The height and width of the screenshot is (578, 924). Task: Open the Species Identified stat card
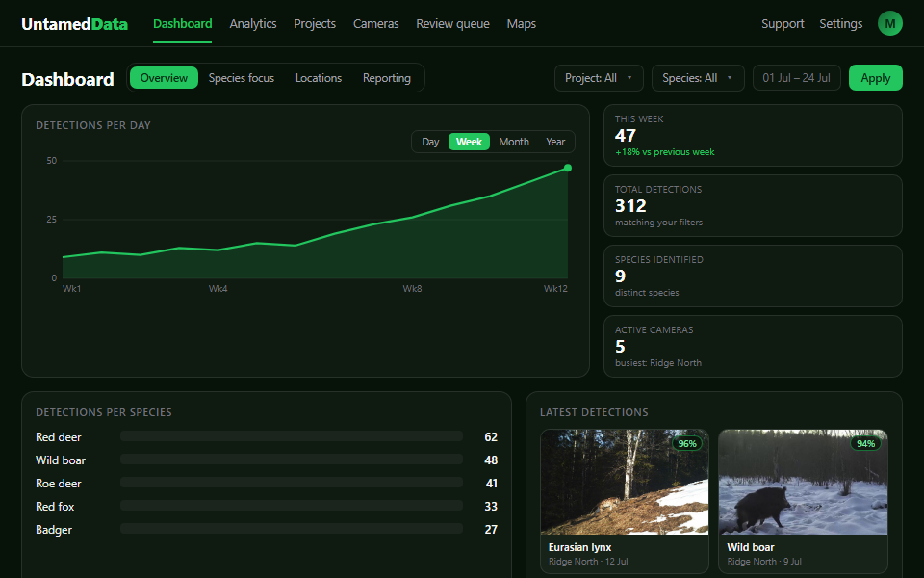point(753,276)
